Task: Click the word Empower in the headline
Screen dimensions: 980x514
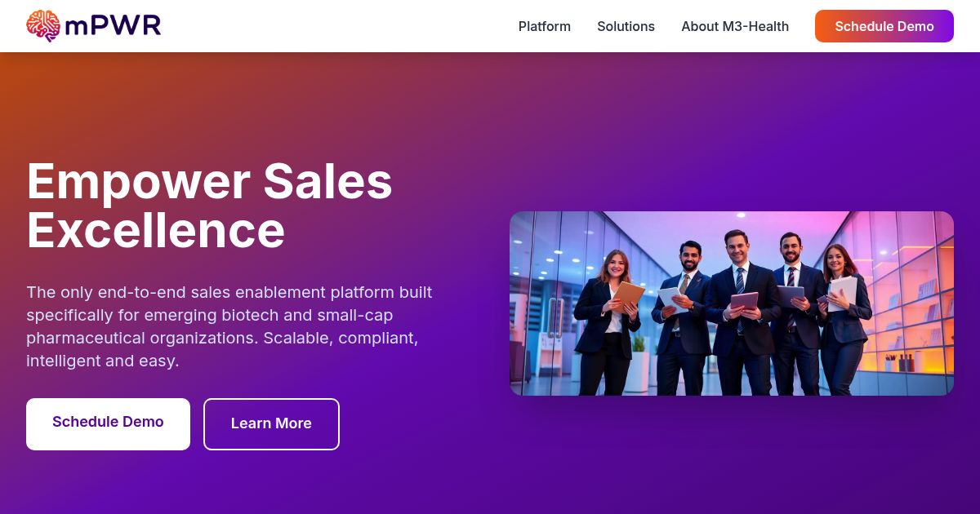Action: (x=138, y=183)
